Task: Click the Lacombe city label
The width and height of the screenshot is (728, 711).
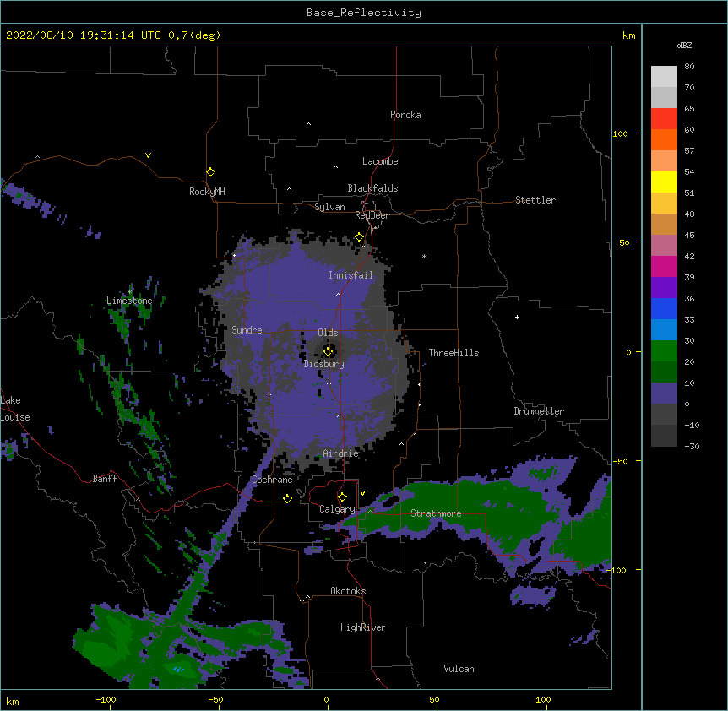Action: point(380,161)
